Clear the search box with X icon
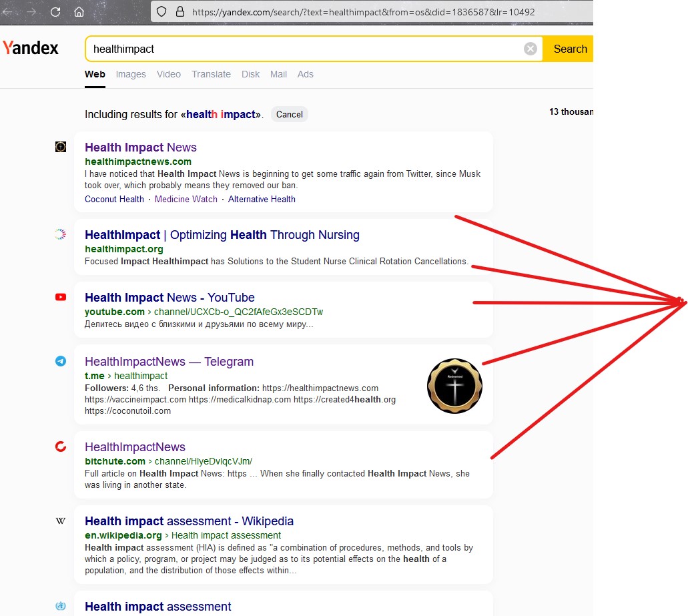Viewport: 688px width, 616px height. point(530,49)
